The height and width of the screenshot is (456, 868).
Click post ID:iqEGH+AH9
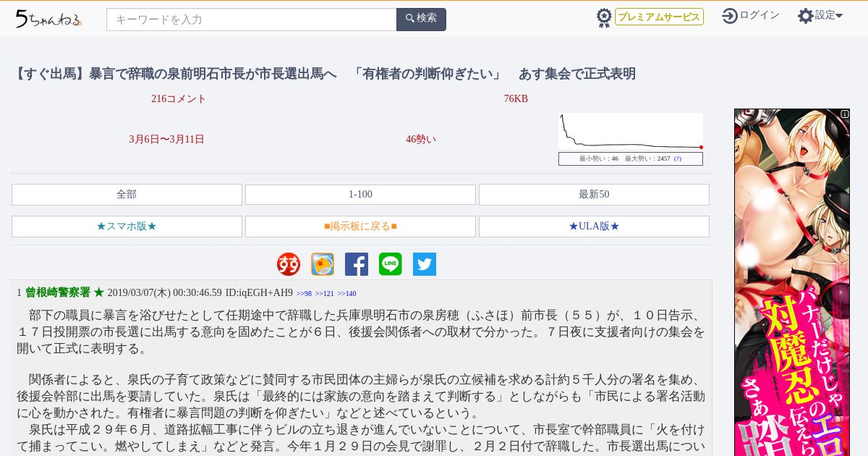point(259,293)
